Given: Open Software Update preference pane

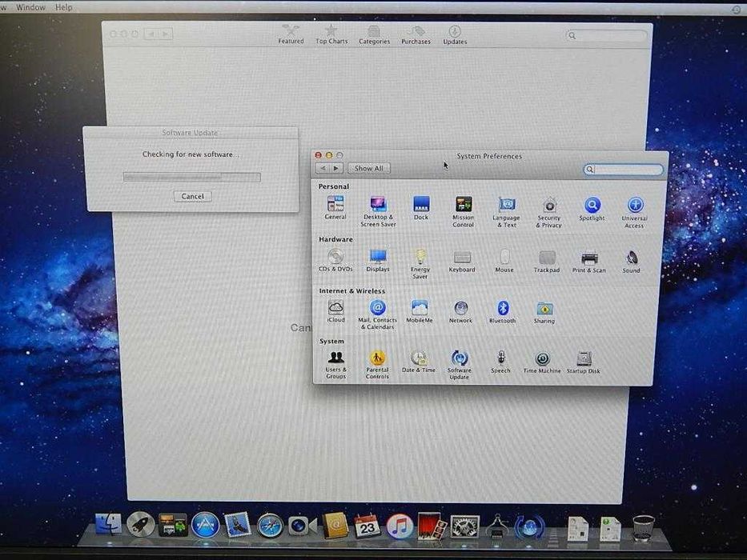Looking at the screenshot, I should tap(460, 366).
